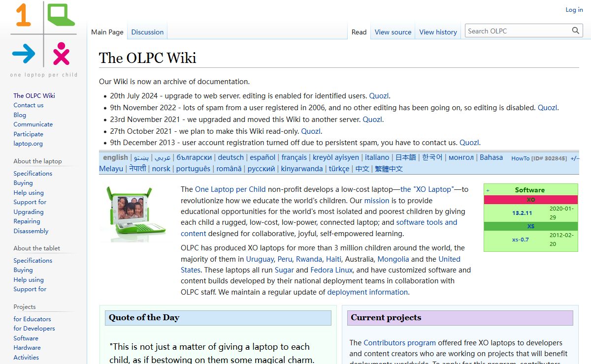Open the View source tab
The height and width of the screenshot is (364, 591).
[393, 32]
